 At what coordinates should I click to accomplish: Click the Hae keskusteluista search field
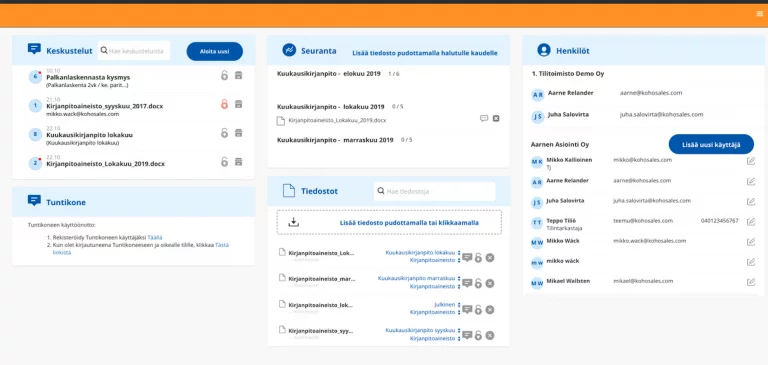point(134,50)
